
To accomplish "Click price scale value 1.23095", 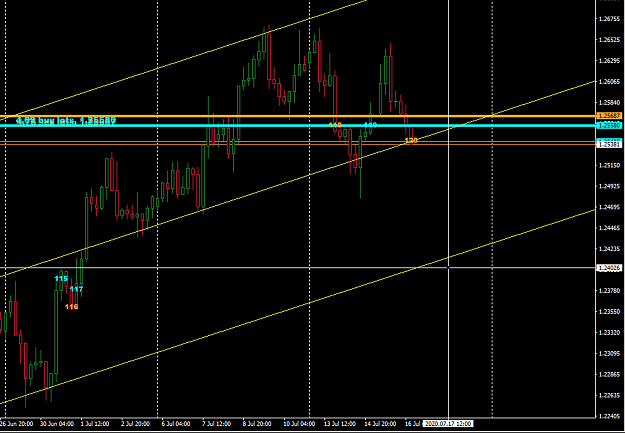I will tap(609, 353).
